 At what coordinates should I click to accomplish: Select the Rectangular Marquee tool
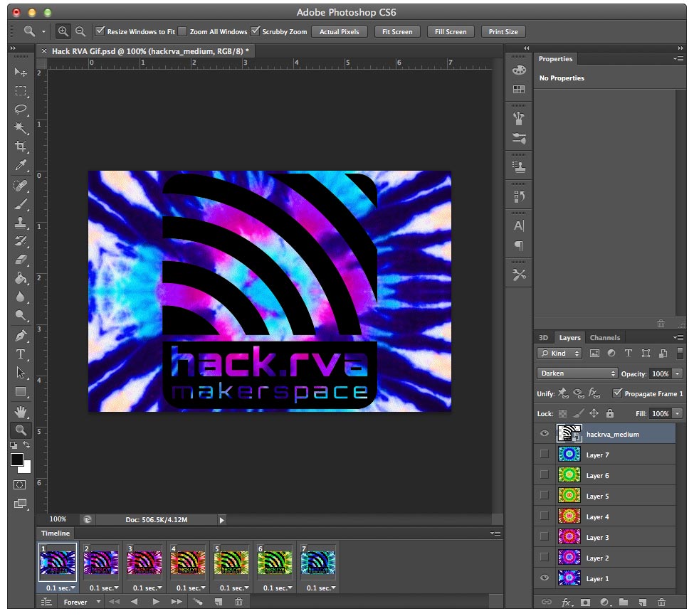tap(21, 90)
